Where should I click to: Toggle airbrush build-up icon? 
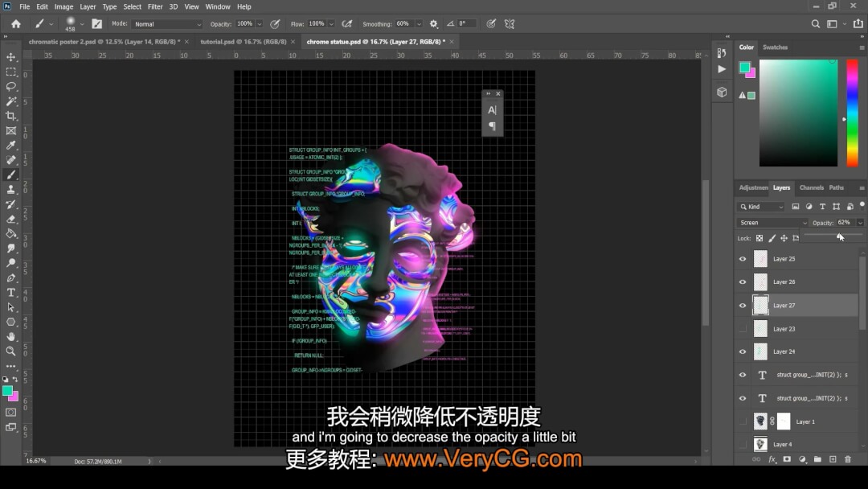pos(347,24)
